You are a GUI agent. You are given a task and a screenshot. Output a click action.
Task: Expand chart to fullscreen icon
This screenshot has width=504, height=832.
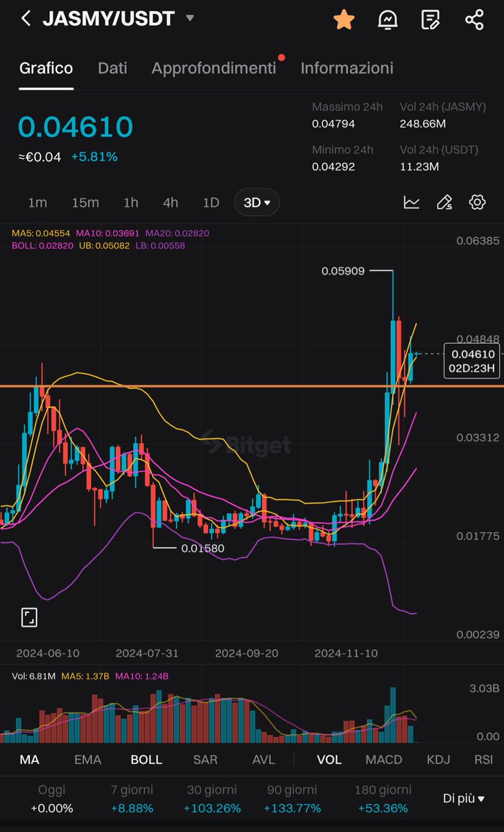(x=29, y=617)
